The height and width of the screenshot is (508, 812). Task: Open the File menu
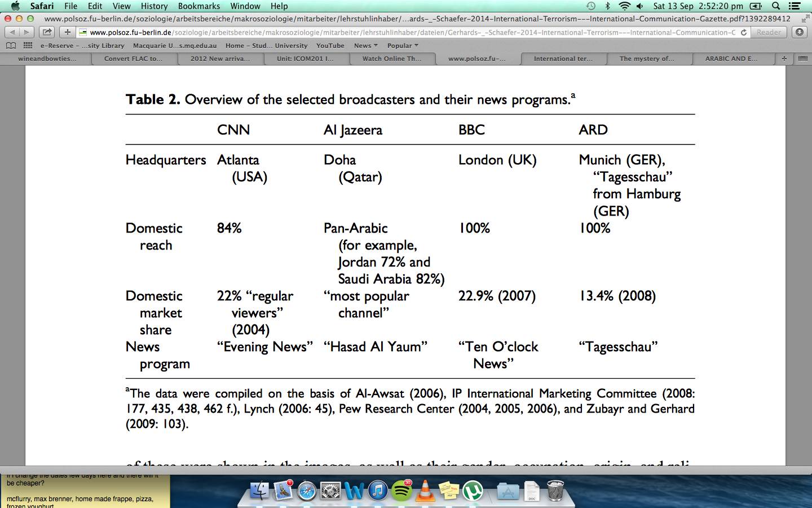click(x=71, y=6)
